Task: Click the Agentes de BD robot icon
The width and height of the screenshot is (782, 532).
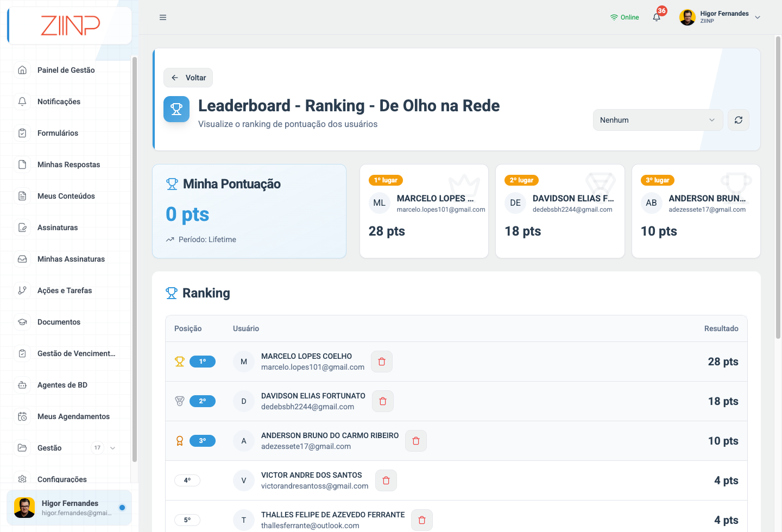Action: tap(22, 385)
